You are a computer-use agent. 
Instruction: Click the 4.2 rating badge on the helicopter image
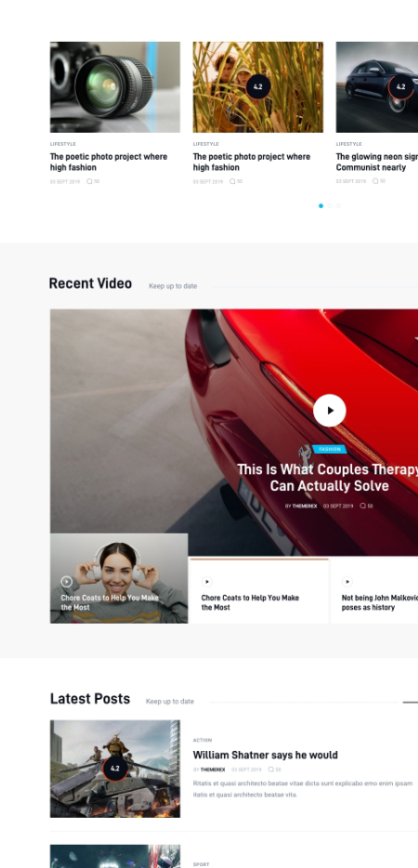pyautogui.click(x=115, y=769)
